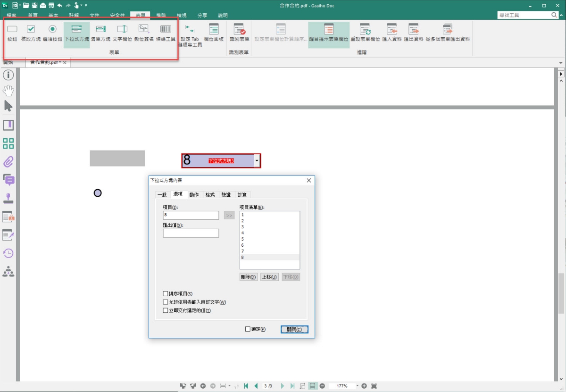Open the 欄位面板 field panel

click(214, 33)
